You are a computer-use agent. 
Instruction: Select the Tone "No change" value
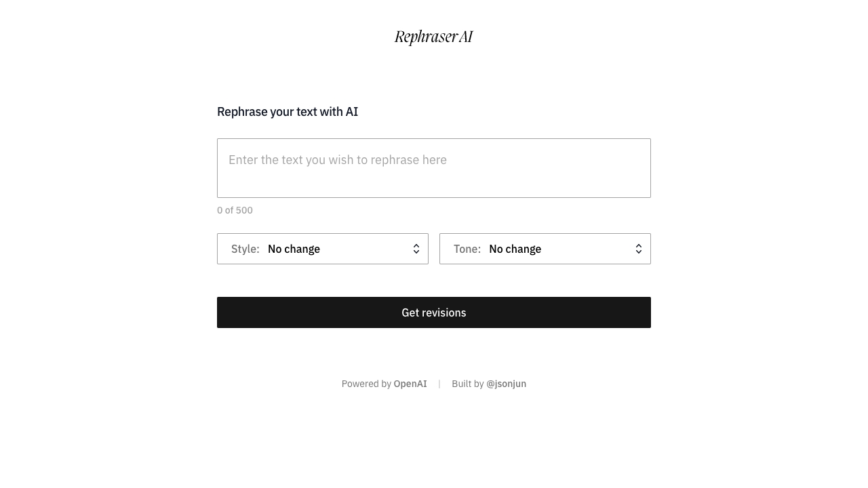515,249
